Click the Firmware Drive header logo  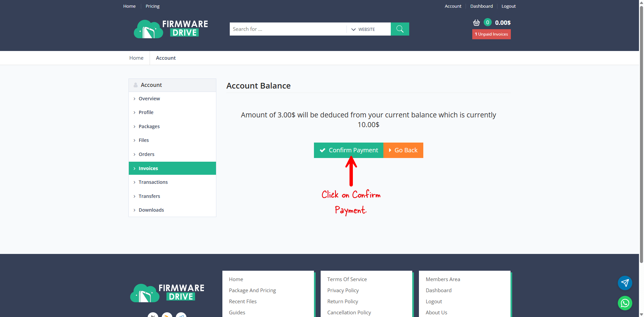pyautogui.click(x=171, y=29)
